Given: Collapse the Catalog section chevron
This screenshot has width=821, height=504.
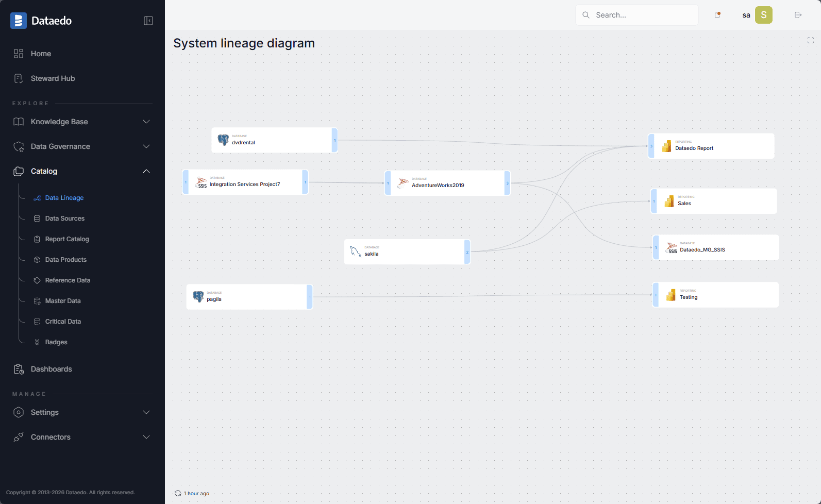Looking at the screenshot, I should [x=146, y=171].
